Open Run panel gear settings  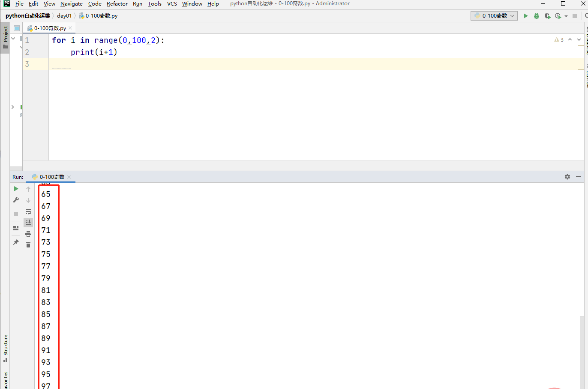(x=567, y=177)
